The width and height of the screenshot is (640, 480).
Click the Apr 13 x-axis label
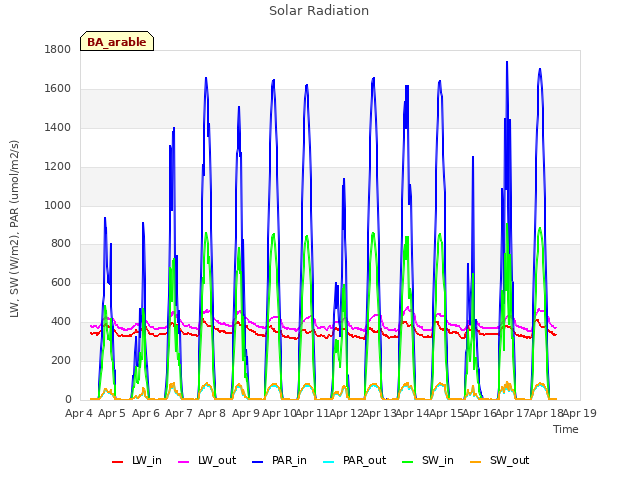pyautogui.click(x=379, y=413)
